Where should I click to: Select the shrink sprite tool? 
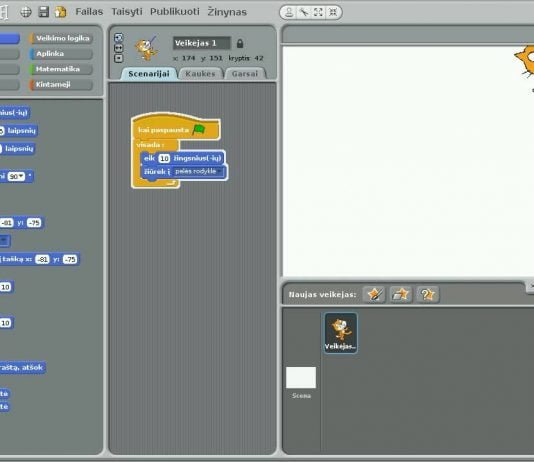[x=333, y=13]
